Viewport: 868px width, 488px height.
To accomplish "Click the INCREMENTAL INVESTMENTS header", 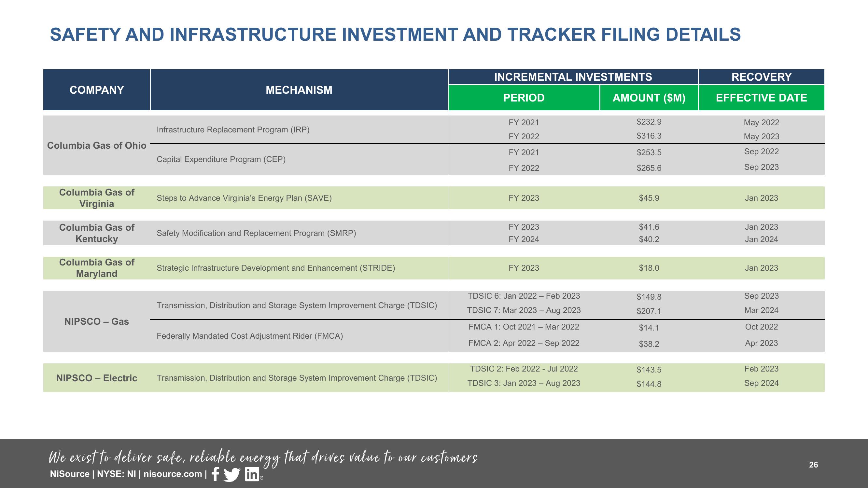I will point(573,77).
